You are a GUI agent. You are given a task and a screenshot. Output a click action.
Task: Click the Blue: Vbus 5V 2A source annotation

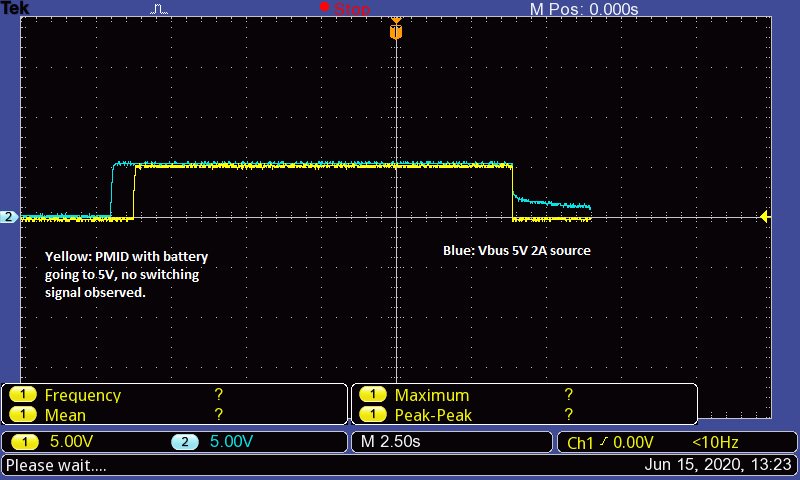coord(517,250)
